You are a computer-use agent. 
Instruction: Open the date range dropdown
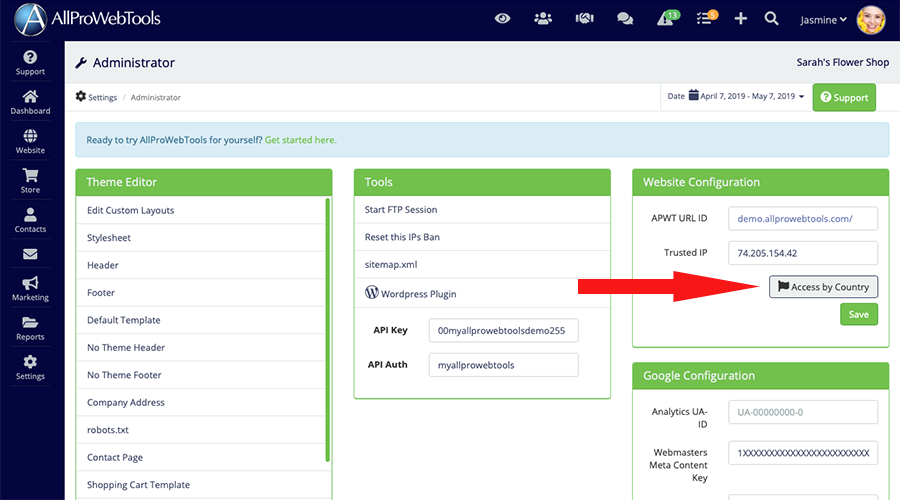point(736,96)
